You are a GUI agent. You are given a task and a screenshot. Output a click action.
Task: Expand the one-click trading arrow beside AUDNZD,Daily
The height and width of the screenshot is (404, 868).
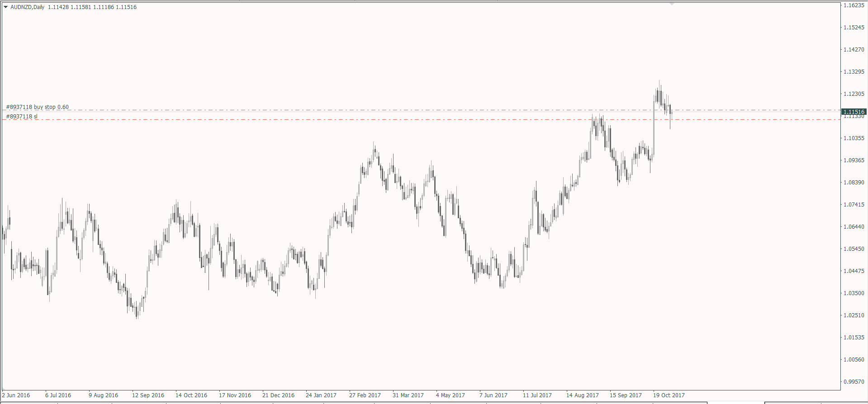tap(6, 7)
